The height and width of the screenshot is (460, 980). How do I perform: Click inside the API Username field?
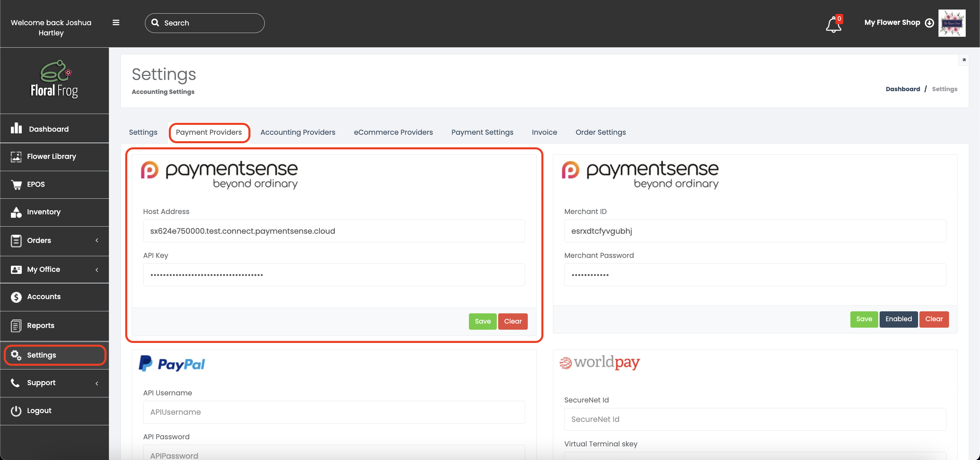333,412
